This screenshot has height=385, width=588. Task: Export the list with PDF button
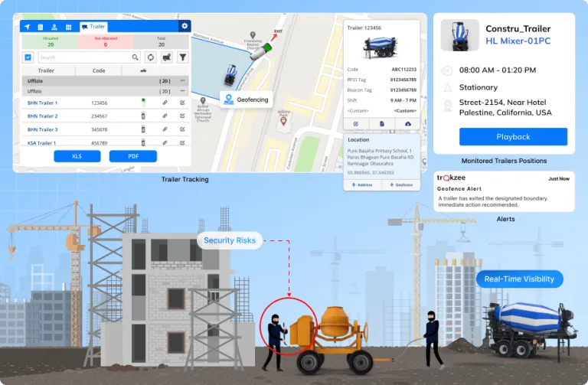point(132,156)
